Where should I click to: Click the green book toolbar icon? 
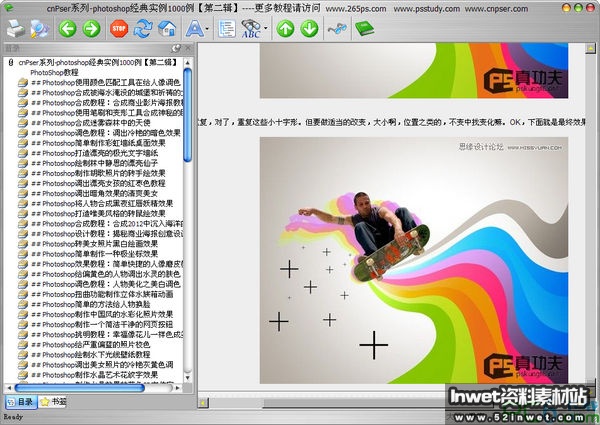pyautogui.click(x=364, y=29)
